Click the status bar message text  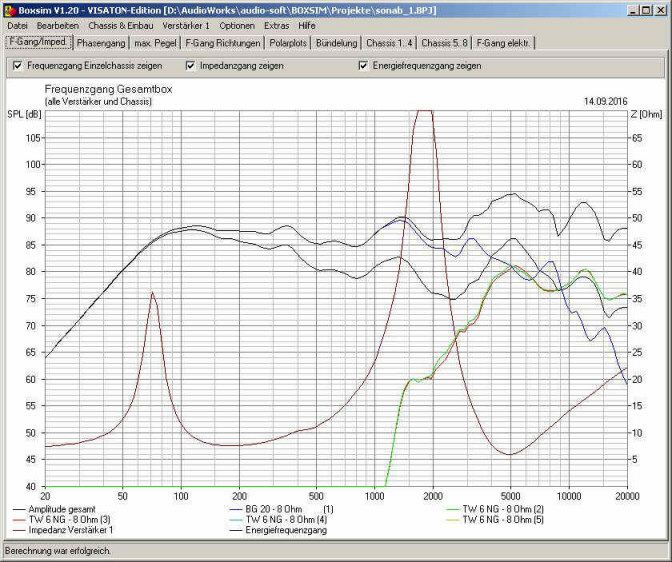click(x=58, y=551)
